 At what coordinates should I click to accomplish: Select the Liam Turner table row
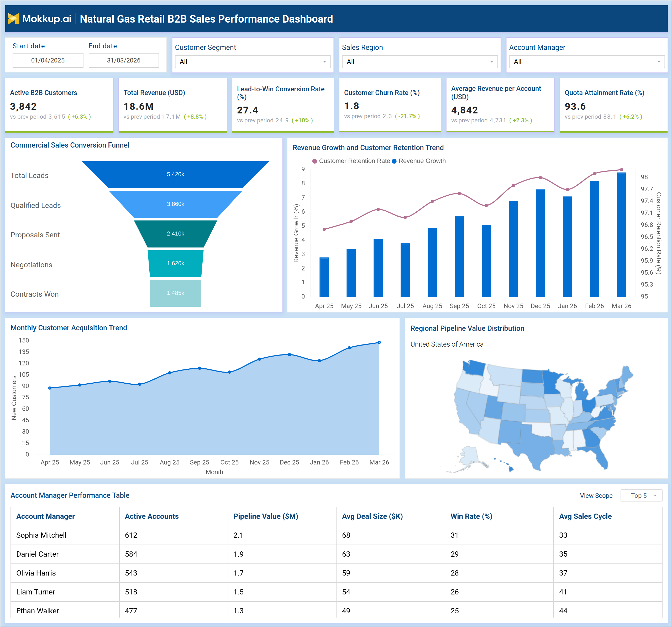pyautogui.click(x=336, y=592)
